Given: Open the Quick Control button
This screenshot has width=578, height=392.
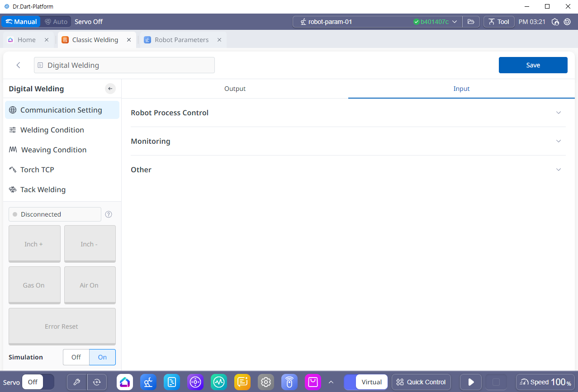Looking at the screenshot, I should 421,382.
